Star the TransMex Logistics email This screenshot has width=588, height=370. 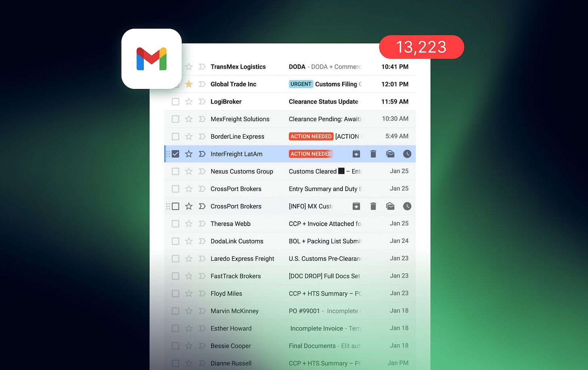tap(189, 67)
